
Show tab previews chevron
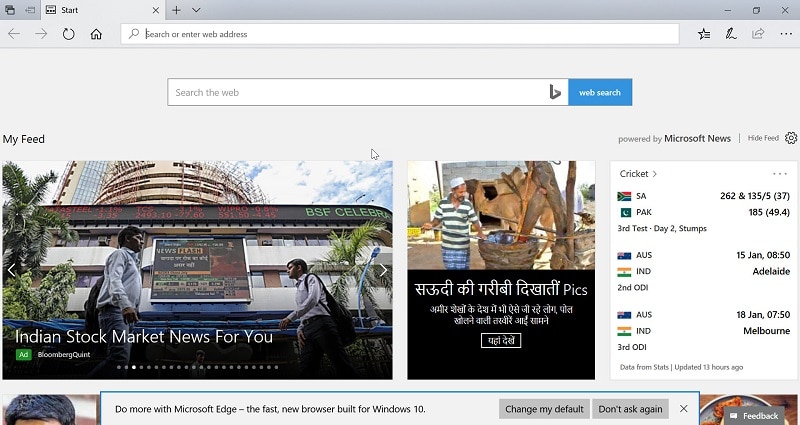196,10
